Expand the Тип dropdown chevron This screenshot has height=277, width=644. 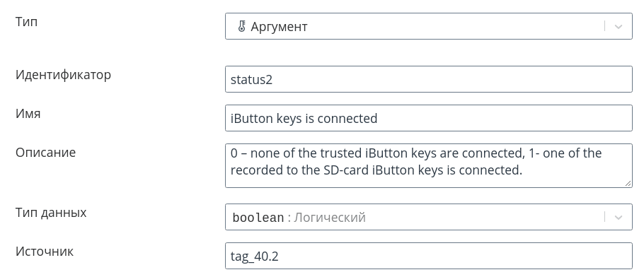pyautogui.click(x=618, y=27)
